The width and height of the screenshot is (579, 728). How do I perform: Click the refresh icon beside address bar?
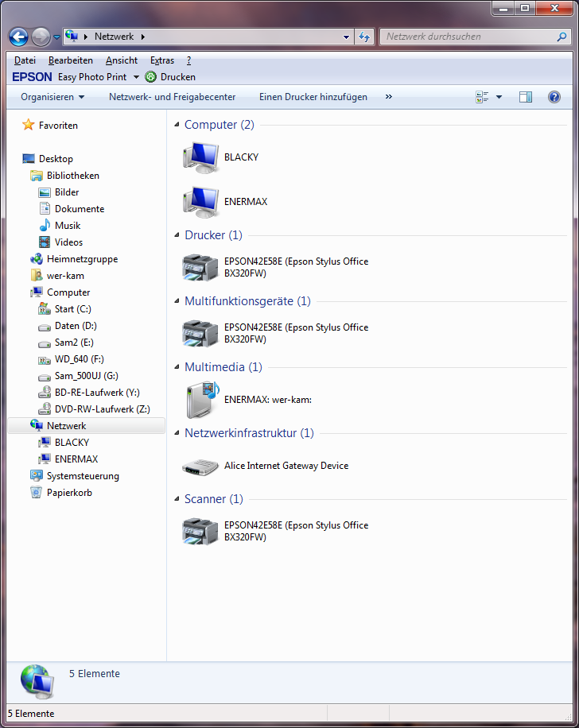tap(364, 37)
